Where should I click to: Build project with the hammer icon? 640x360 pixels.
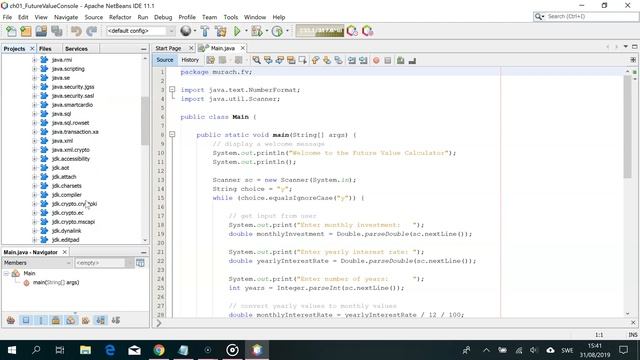click(205, 31)
